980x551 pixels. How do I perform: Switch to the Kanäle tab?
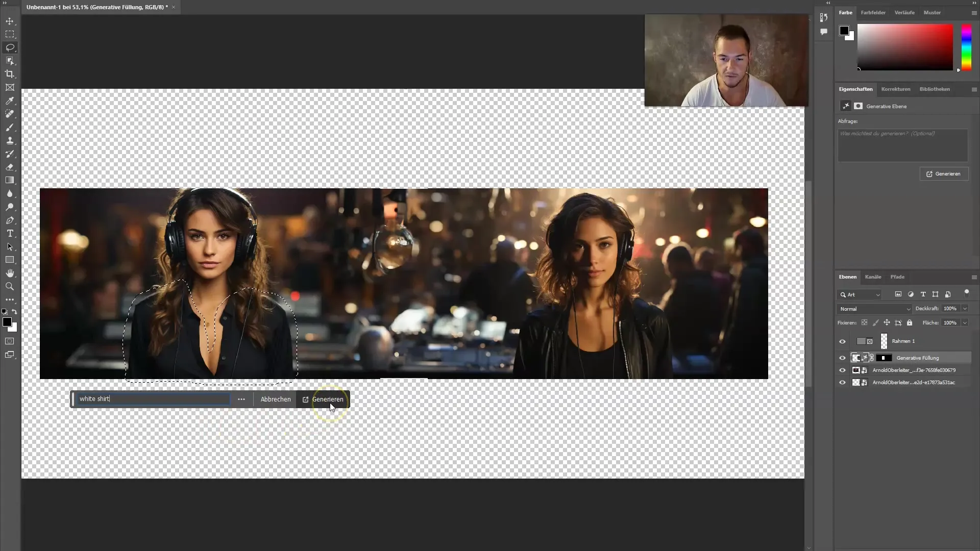pos(873,277)
